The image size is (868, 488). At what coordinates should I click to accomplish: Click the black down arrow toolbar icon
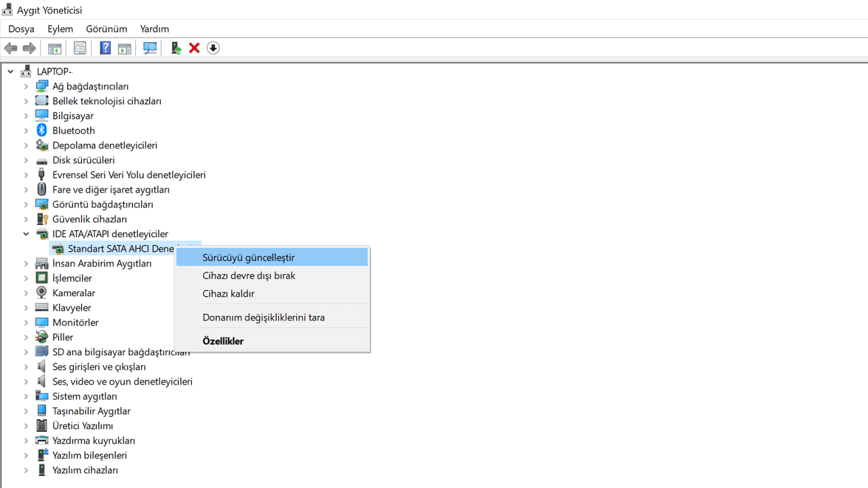[213, 48]
